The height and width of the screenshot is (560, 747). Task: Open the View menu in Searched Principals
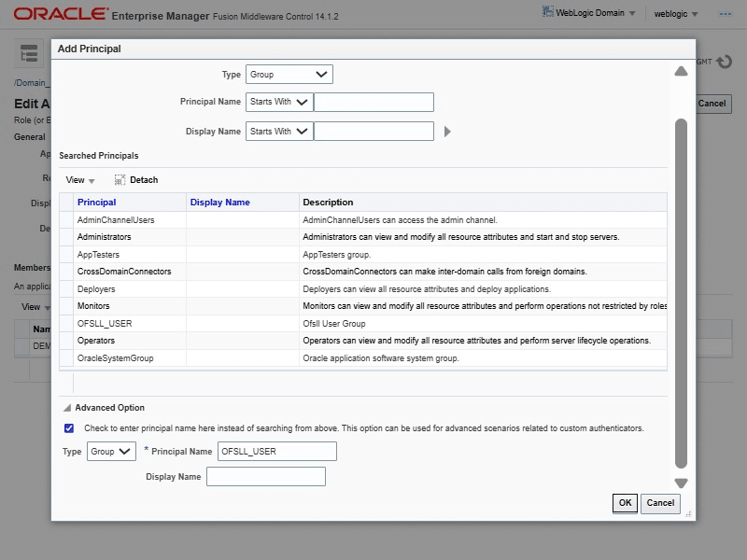tap(80, 180)
